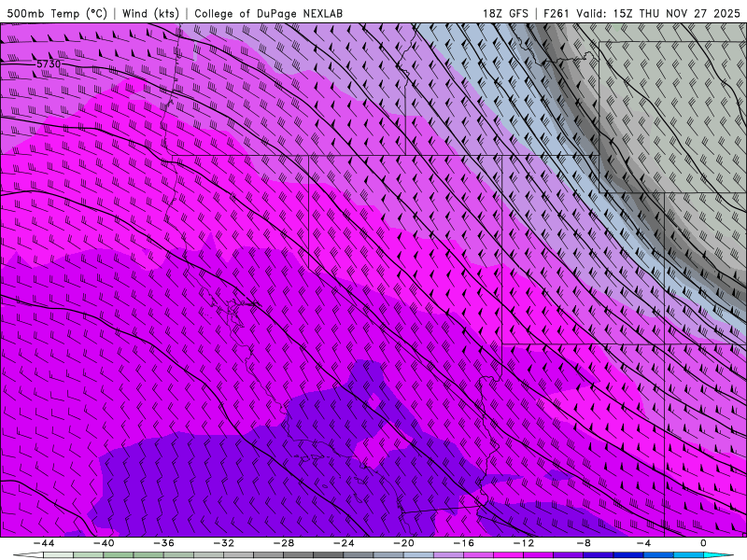Click the "5730" height contour label
This screenshot has height=560, width=747.
click(x=49, y=63)
